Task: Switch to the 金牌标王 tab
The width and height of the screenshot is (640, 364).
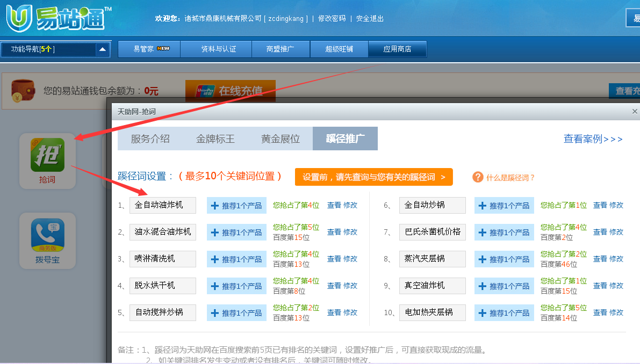Action: (215, 139)
